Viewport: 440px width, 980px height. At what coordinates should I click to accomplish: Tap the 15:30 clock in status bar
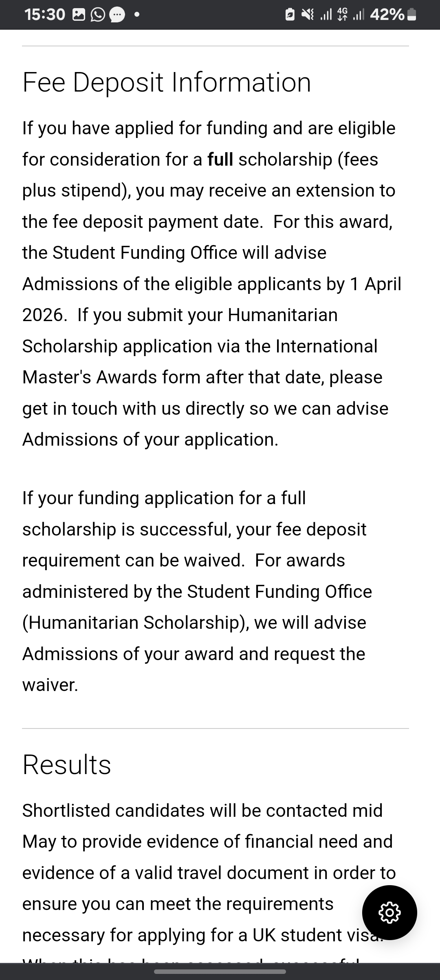click(44, 15)
